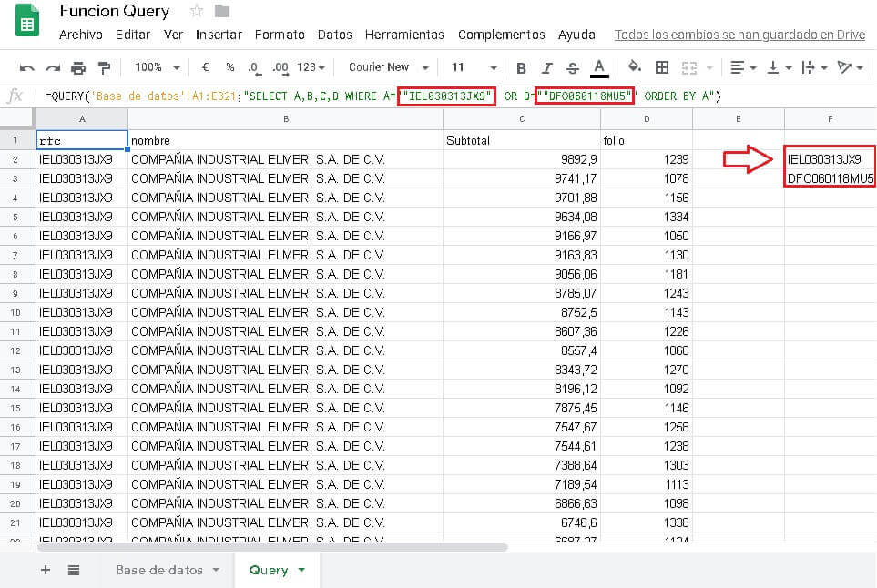Select column A header
877x588 pixels.
point(82,119)
